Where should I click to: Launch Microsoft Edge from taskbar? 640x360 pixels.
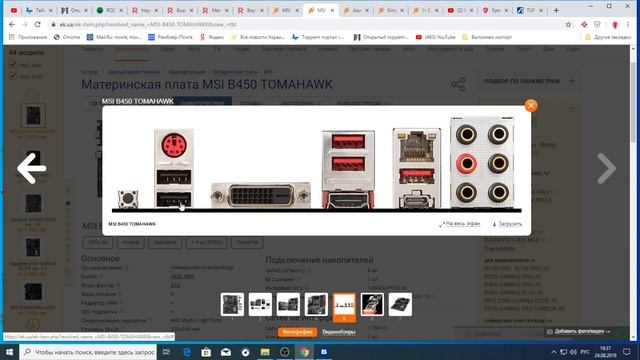(x=187, y=352)
